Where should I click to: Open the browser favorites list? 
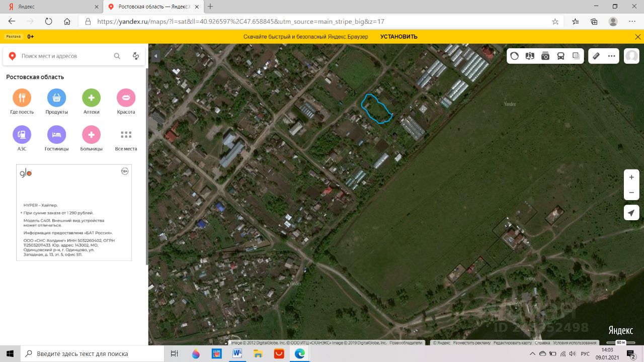pos(576,22)
